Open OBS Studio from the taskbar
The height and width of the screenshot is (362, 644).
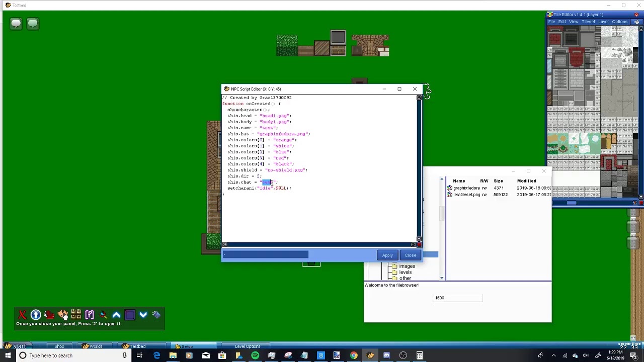click(403, 355)
